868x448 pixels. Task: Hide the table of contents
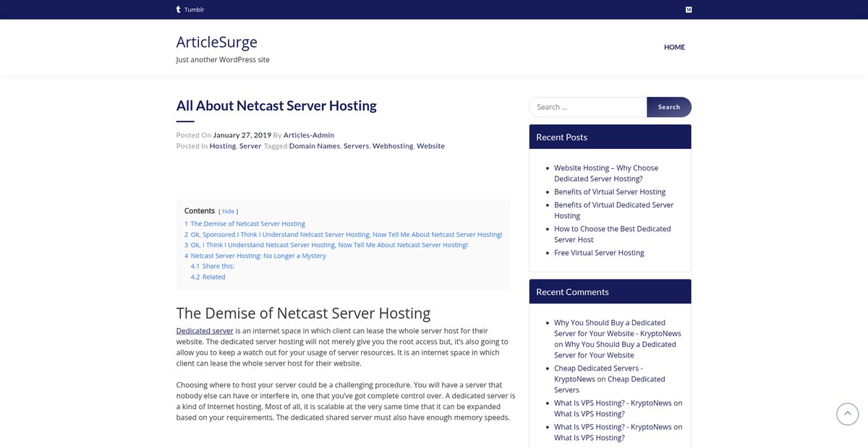(228, 212)
